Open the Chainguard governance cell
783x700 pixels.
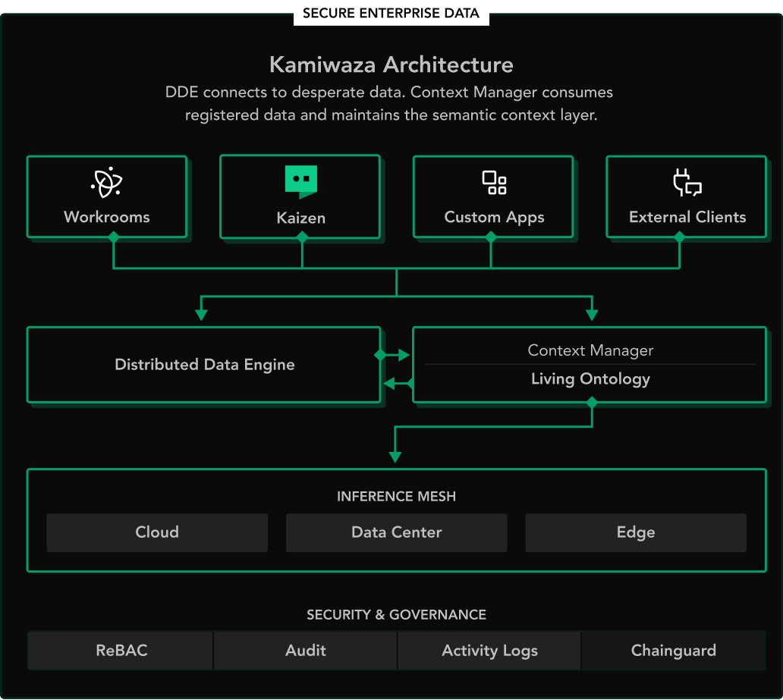(674, 650)
